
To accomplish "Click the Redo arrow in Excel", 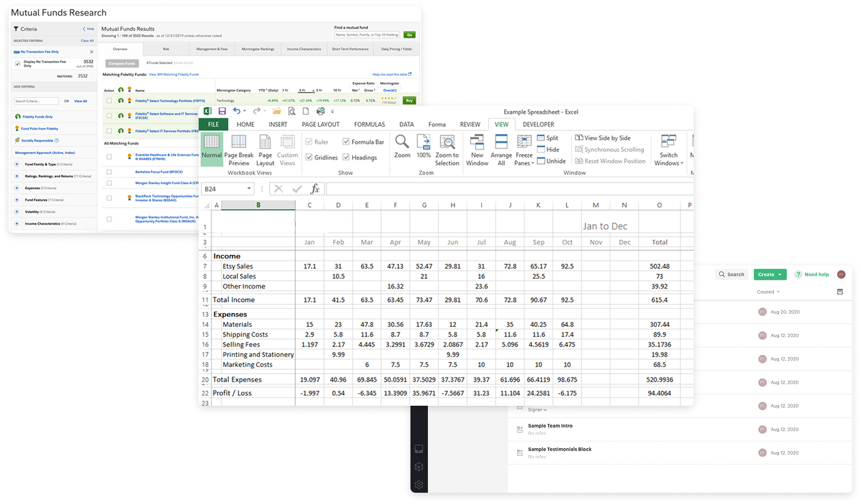I will click(x=256, y=111).
